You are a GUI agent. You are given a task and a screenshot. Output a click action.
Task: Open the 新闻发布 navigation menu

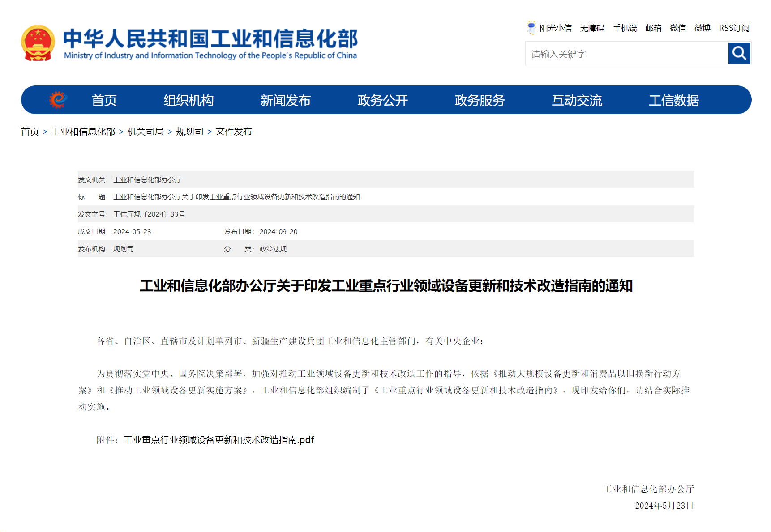(x=286, y=100)
